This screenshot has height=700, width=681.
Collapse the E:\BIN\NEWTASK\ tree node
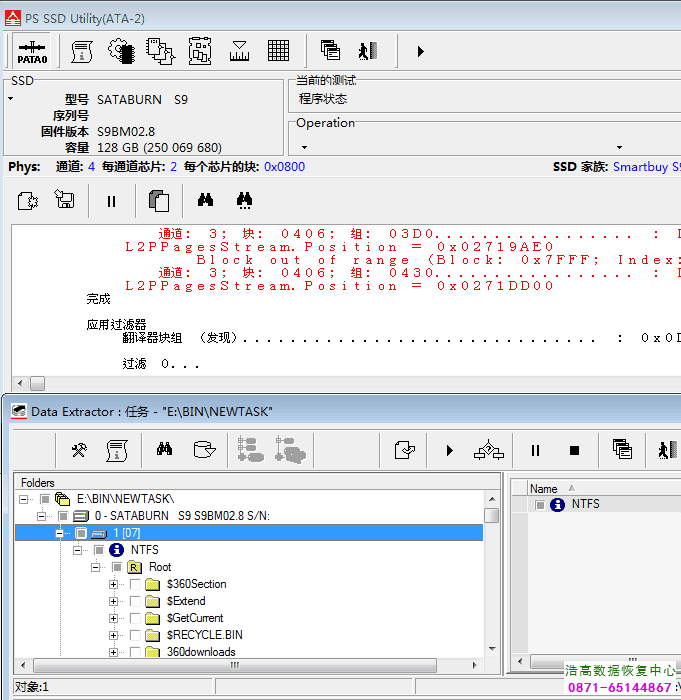[24, 498]
